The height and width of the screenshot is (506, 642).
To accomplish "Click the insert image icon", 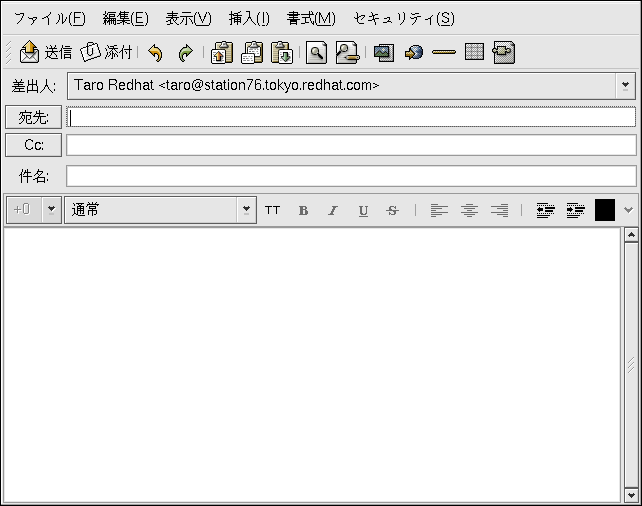I will click(x=383, y=53).
